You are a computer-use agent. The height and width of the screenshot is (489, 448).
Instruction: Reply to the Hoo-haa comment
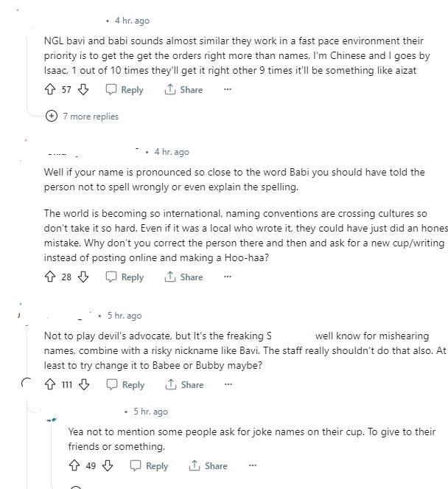point(125,277)
